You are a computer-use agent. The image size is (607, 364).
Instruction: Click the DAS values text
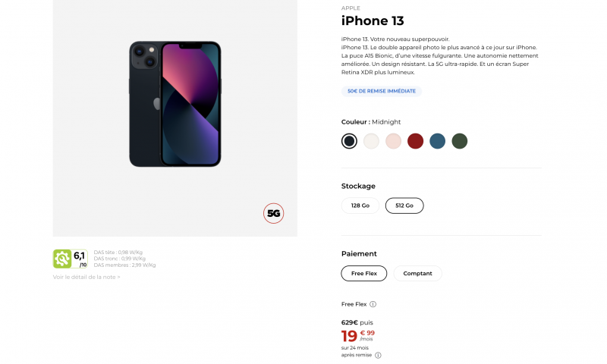click(x=124, y=259)
